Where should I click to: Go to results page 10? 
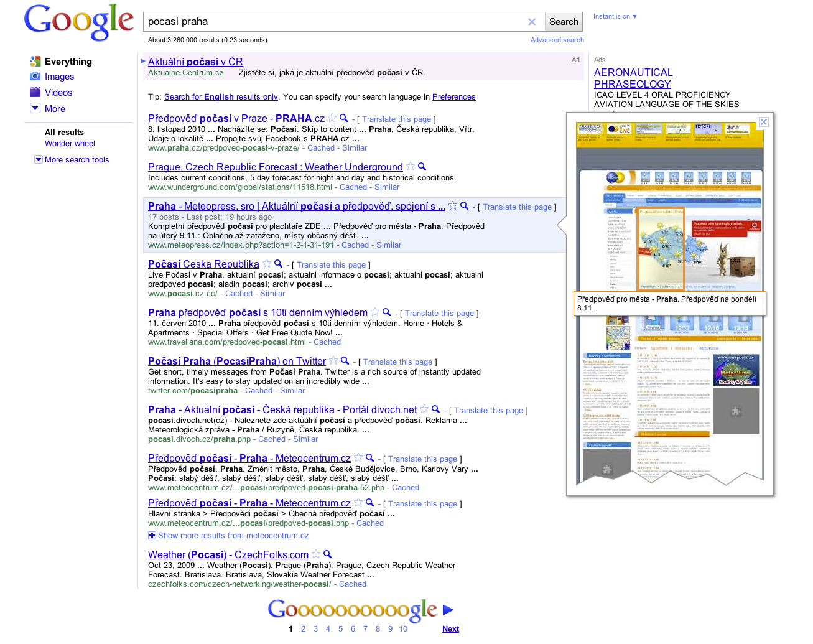[x=403, y=628]
